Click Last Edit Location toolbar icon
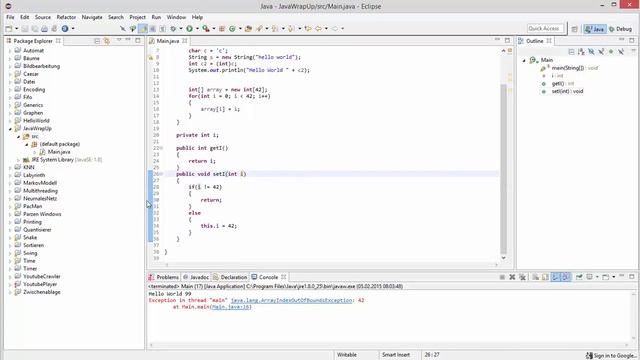The height and width of the screenshot is (360, 640). 308,29
